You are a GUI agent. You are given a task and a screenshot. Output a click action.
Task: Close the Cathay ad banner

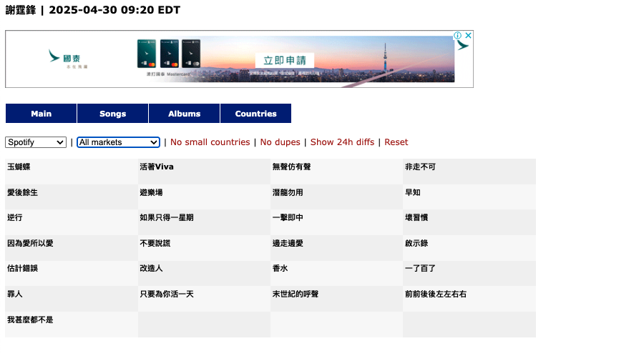468,35
